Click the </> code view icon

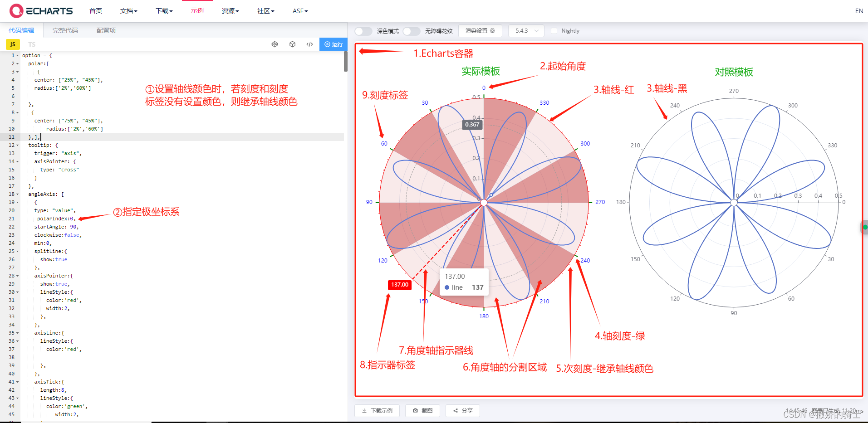309,44
